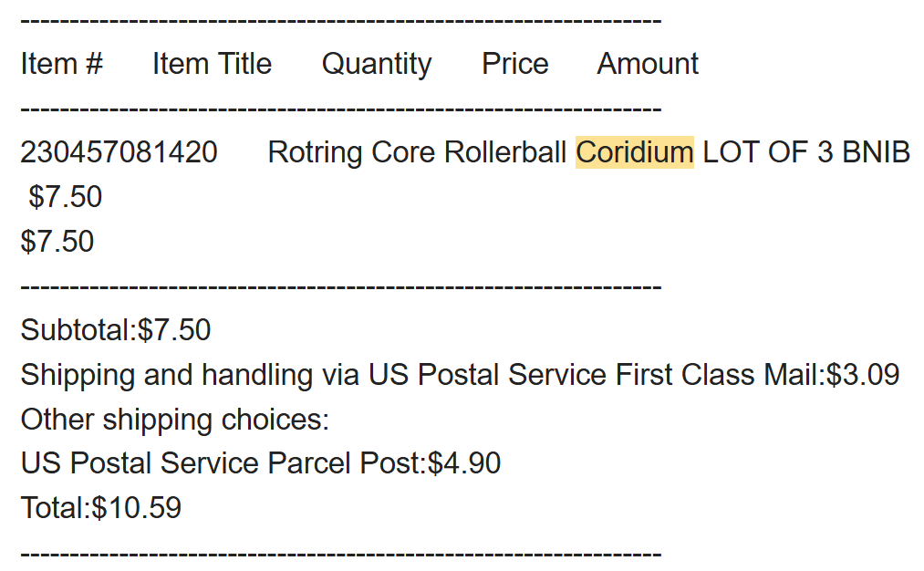Select the Amount column header
The width and height of the screenshot is (924, 571).
tap(648, 64)
